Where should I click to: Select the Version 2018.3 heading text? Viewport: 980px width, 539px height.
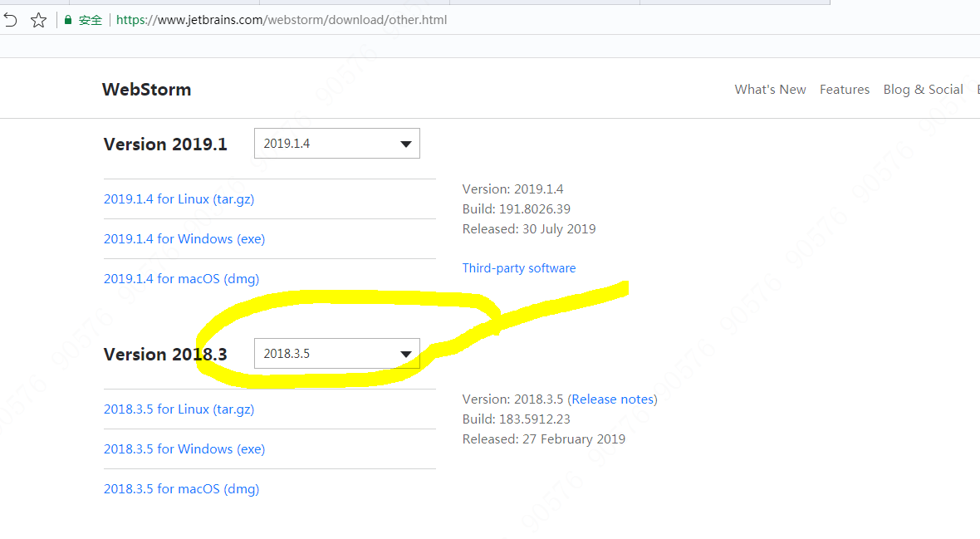(165, 354)
